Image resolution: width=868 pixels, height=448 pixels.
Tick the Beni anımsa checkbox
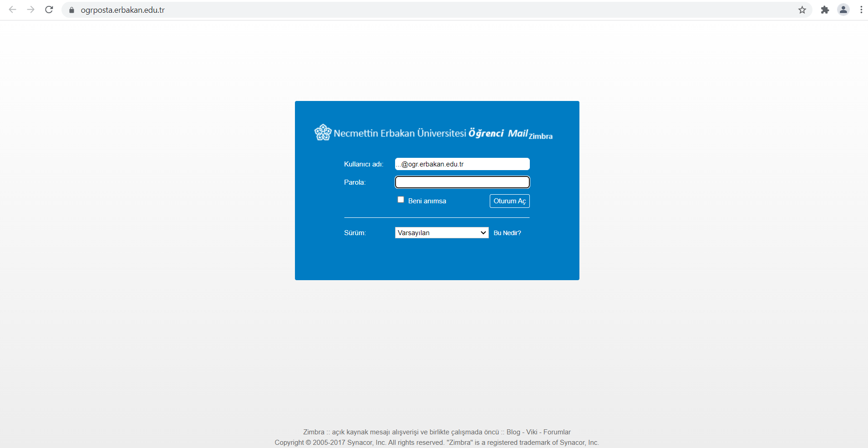(401, 200)
